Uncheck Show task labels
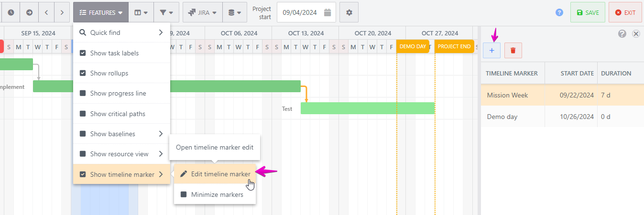The width and height of the screenshot is (644, 215). pyautogui.click(x=83, y=53)
